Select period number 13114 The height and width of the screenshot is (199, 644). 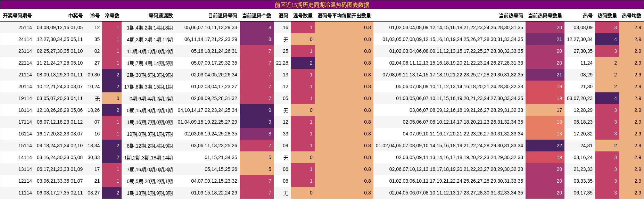pos(25,169)
